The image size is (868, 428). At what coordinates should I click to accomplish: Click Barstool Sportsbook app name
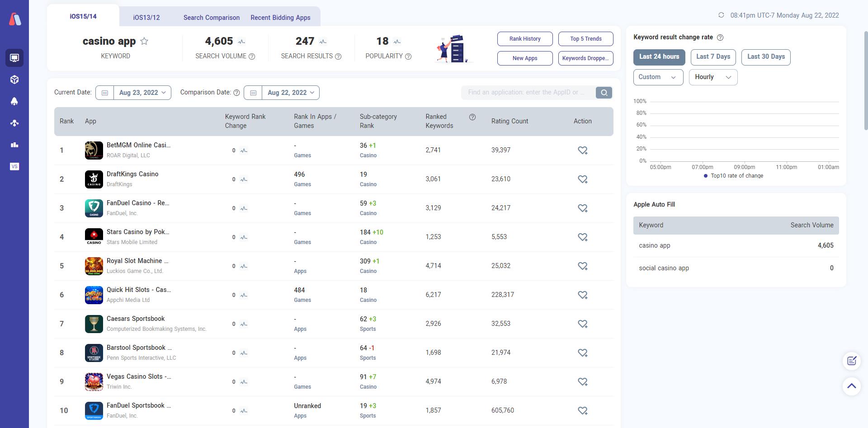[139, 348]
